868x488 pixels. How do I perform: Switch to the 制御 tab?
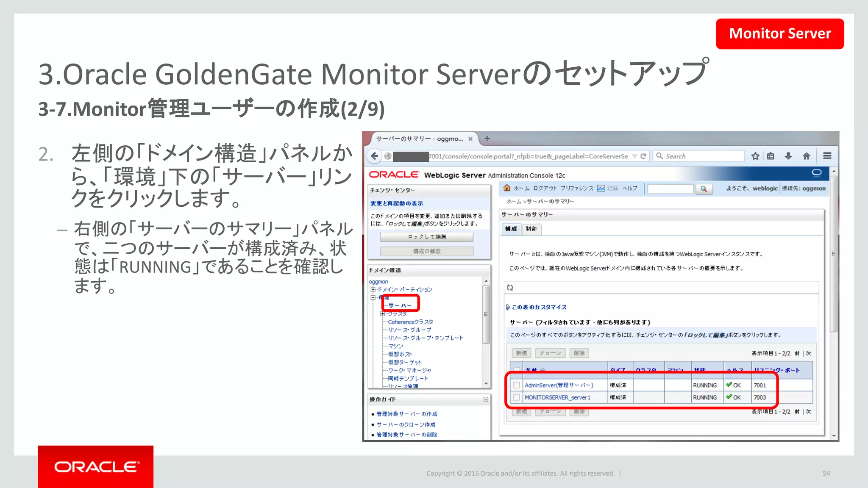click(x=531, y=229)
